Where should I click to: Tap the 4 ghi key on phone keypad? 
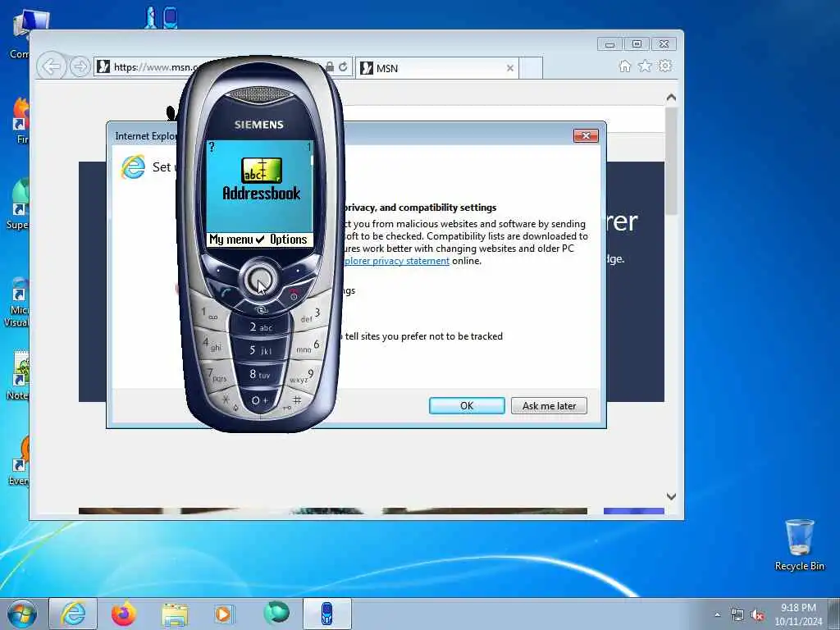pos(212,344)
